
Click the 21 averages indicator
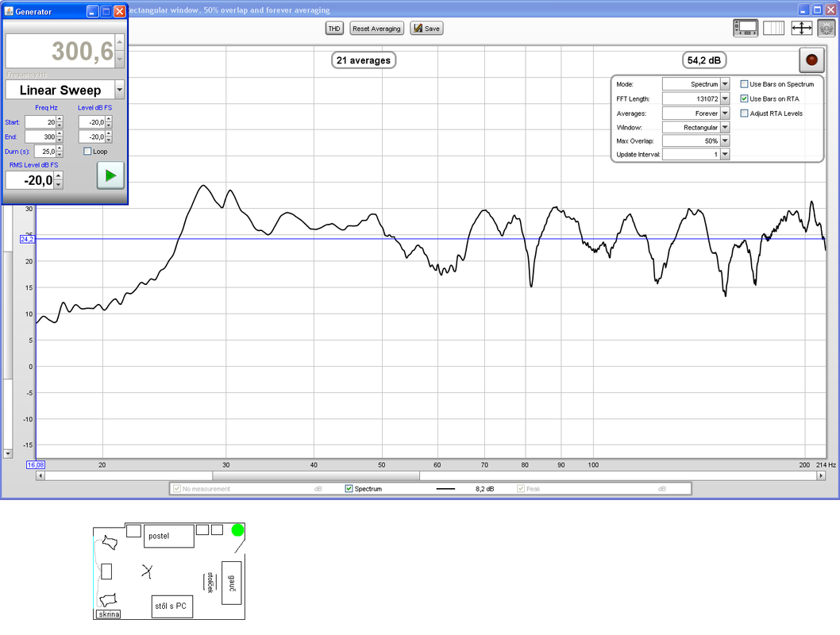(364, 60)
